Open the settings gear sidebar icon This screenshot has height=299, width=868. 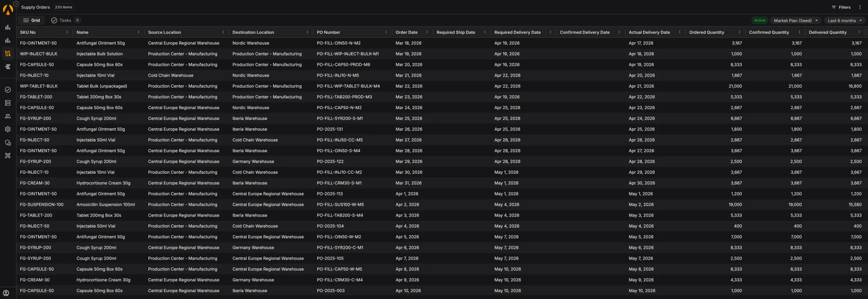(8, 129)
